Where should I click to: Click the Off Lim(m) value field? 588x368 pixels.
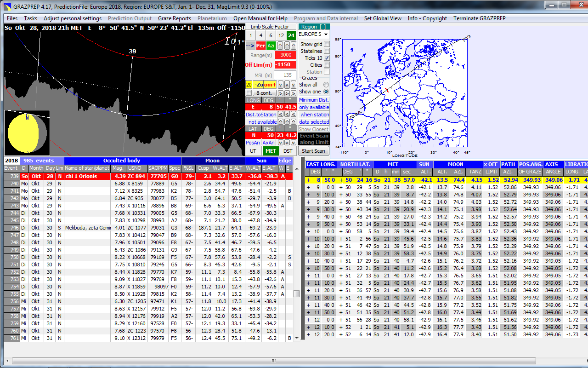pos(285,65)
